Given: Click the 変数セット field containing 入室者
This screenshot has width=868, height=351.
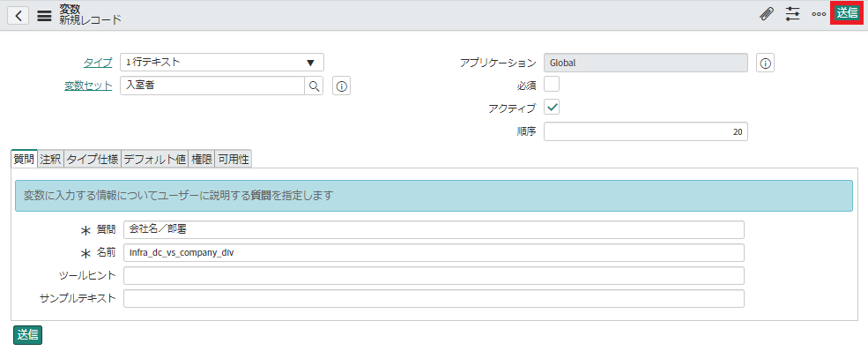Looking at the screenshot, I should point(212,86).
